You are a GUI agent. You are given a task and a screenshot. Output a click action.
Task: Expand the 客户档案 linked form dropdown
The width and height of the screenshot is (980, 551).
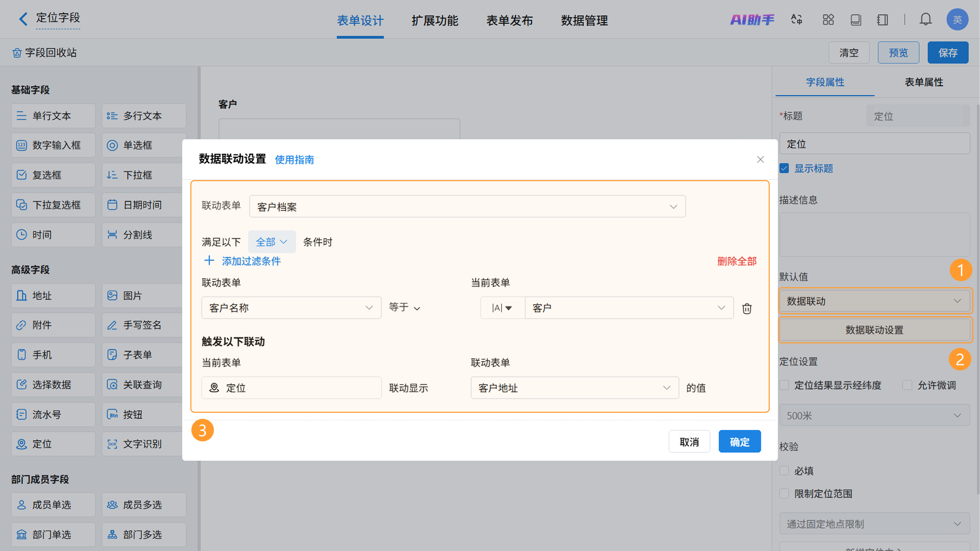click(x=467, y=206)
